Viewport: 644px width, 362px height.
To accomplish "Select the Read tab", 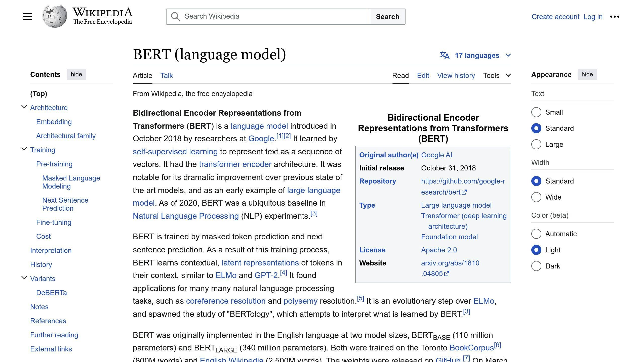I will click(x=400, y=75).
